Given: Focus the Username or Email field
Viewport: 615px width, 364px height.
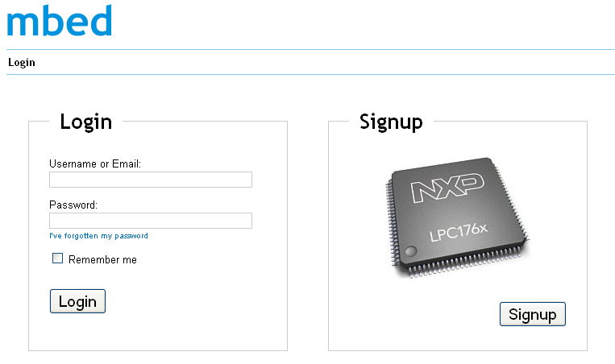Looking at the screenshot, I should [151, 180].
